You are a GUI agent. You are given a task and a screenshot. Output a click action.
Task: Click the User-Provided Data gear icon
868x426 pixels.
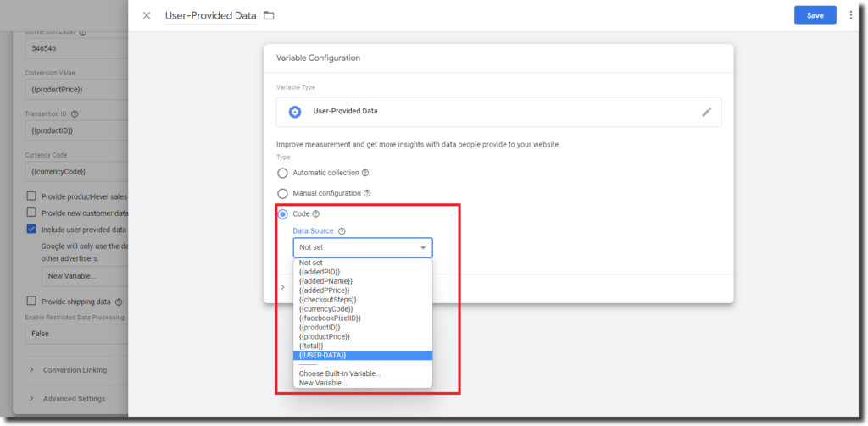(295, 112)
